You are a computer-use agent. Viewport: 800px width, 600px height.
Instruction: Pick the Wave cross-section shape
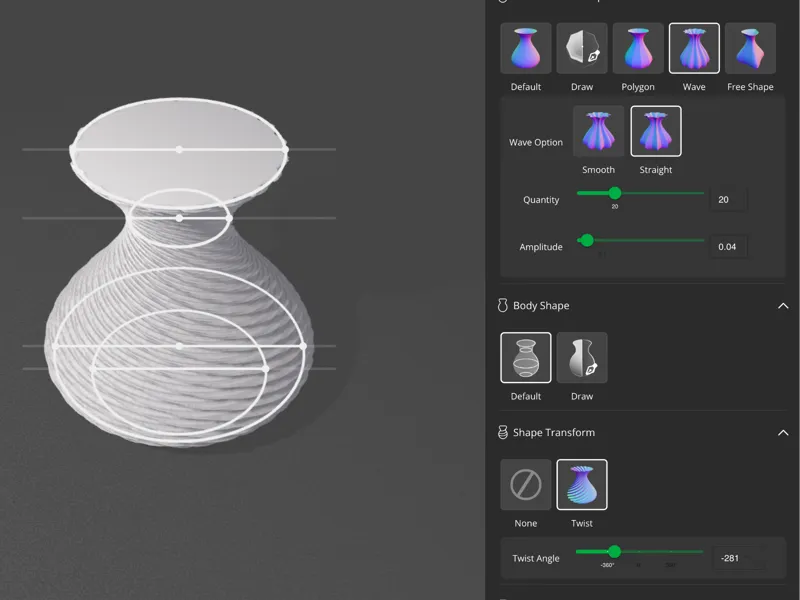694,48
